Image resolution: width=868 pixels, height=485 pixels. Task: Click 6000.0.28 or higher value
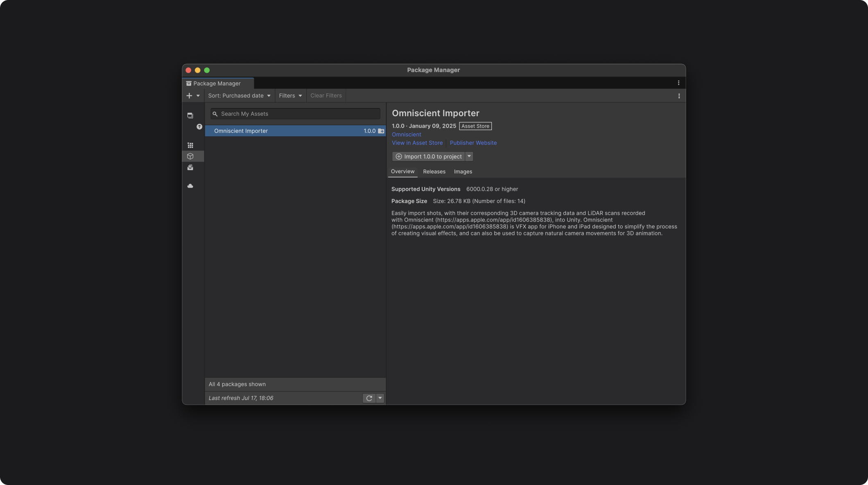click(x=492, y=189)
